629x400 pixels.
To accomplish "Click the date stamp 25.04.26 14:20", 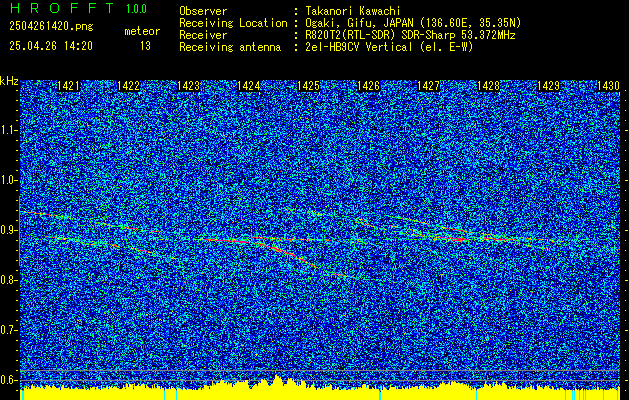I will [51, 46].
